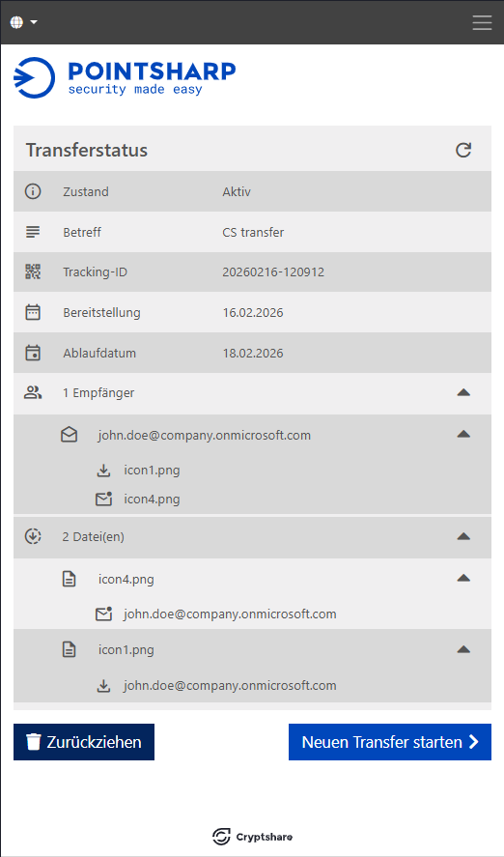Viewport: 504px width, 857px height.
Task: Open the globe language selector dropdown
Action: pos(23,22)
